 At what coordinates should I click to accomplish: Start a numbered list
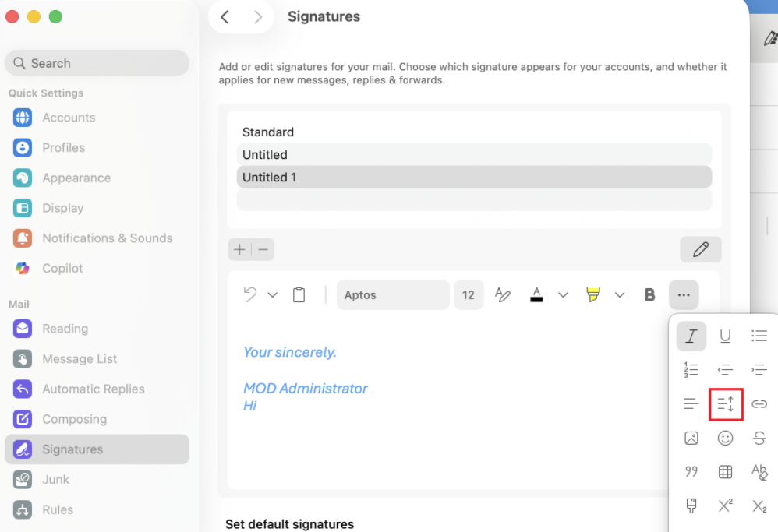point(691,370)
